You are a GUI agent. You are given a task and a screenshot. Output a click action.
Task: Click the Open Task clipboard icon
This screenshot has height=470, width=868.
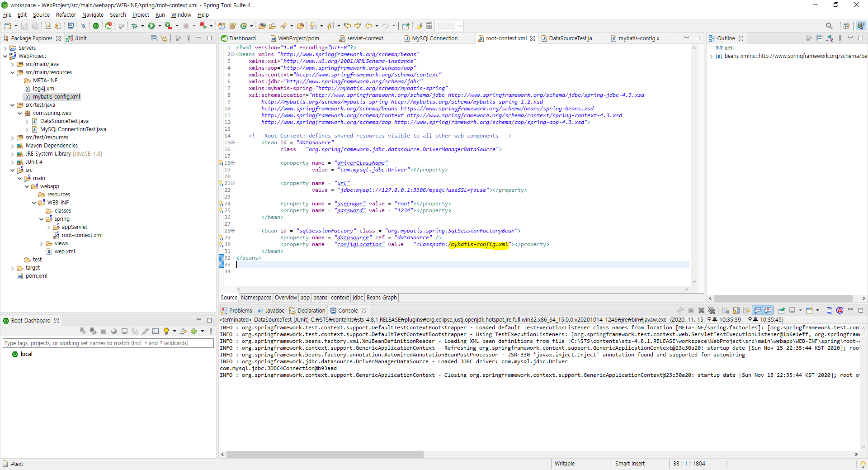(x=272, y=26)
